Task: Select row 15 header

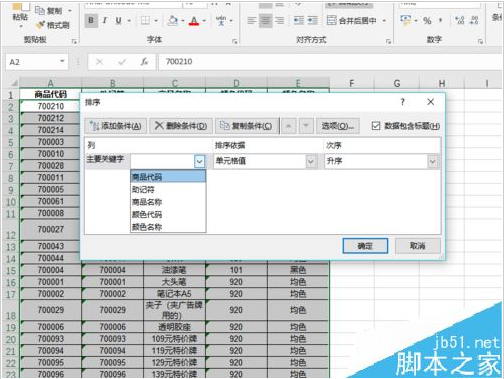Action: [11, 270]
